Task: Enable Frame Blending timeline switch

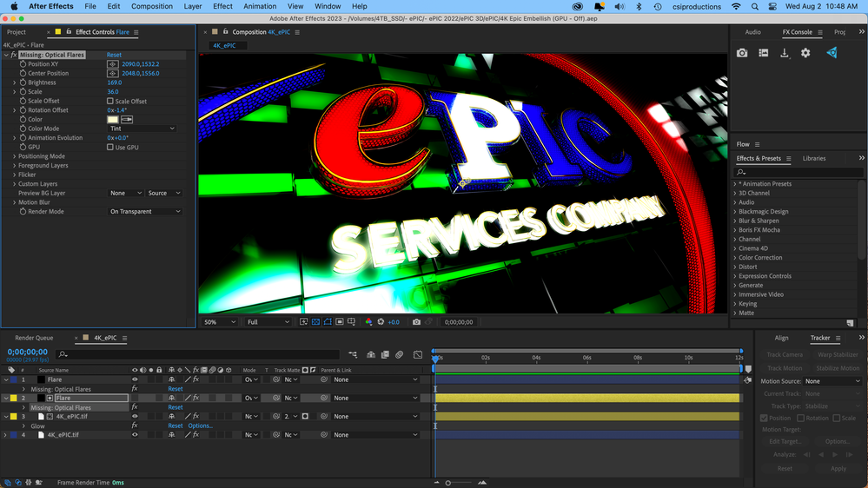Action: pyautogui.click(x=385, y=354)
